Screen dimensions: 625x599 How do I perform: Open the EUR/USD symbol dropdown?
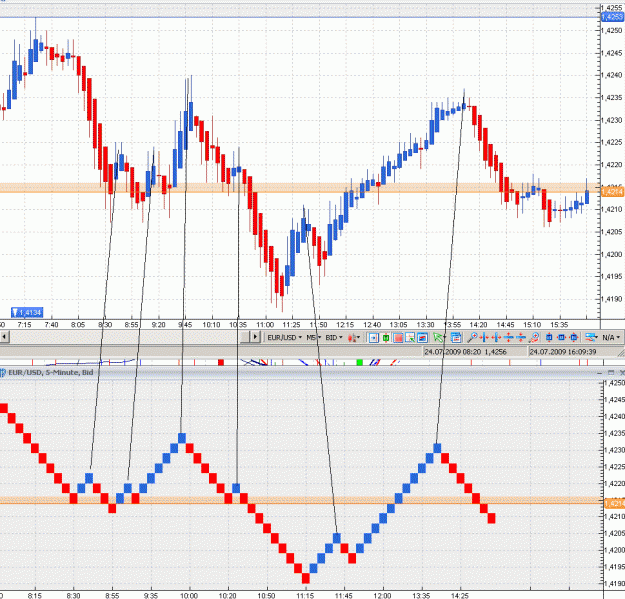[x=284, y=338]
